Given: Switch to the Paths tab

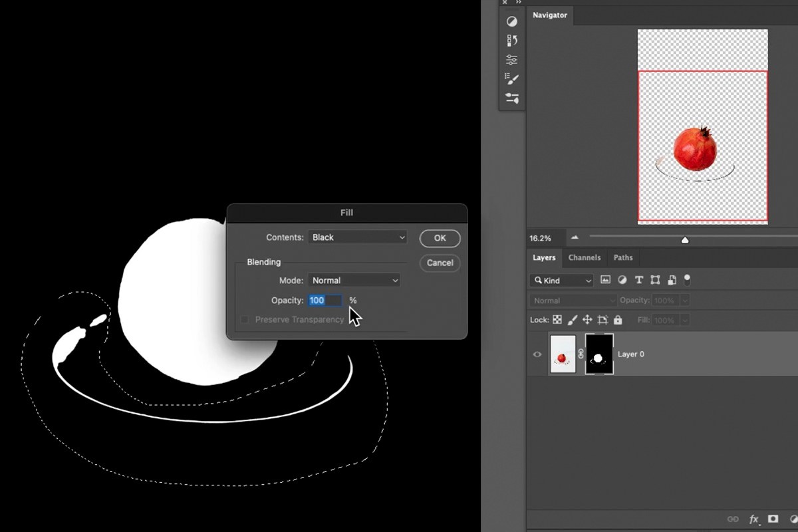Looking at the screenshot, I should click(x=623, y=257).
